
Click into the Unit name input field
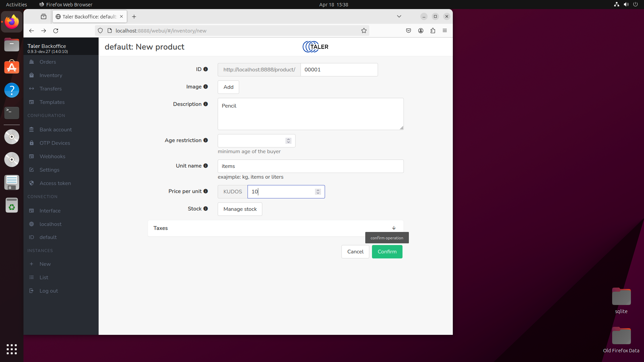click(310, 166)
